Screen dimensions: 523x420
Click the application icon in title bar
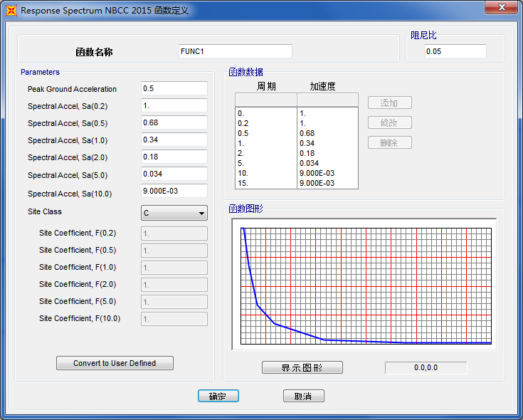tap(11, 11)
